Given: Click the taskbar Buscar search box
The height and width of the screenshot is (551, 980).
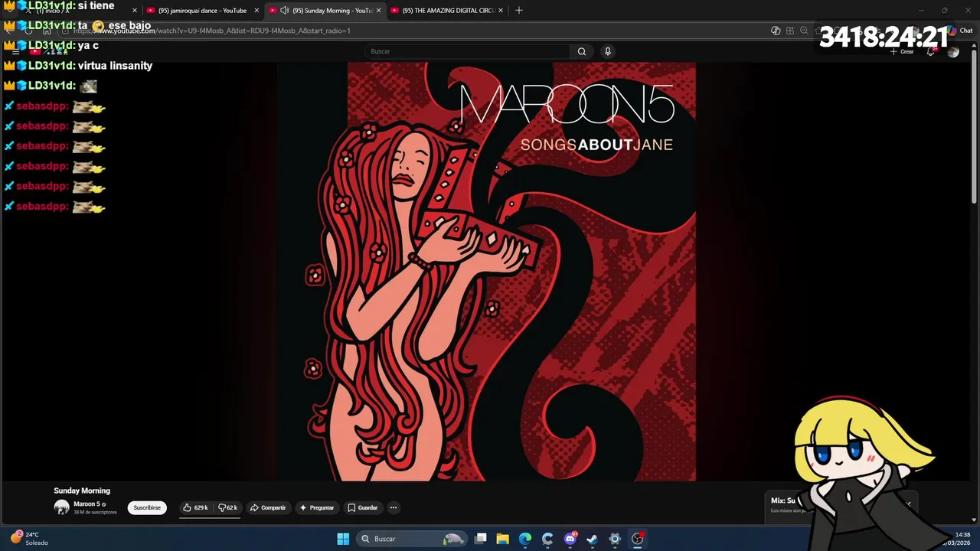Looking at the screenshot, I should [x=412, y=539].
